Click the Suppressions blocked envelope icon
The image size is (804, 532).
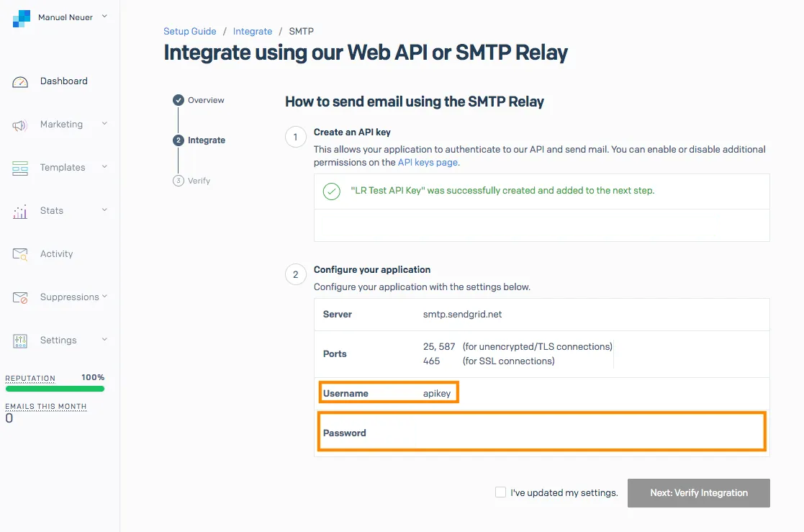coord(20,297)
